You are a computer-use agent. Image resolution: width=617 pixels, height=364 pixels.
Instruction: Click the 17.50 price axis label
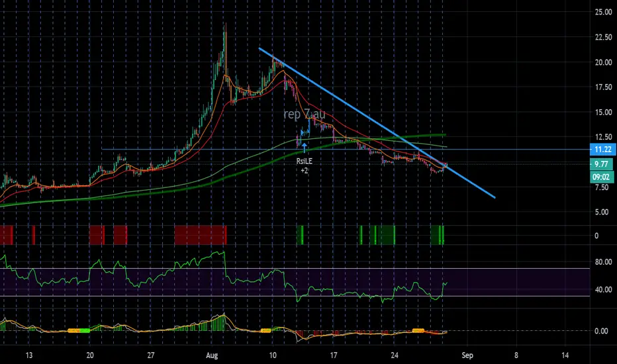click(603, 87)
